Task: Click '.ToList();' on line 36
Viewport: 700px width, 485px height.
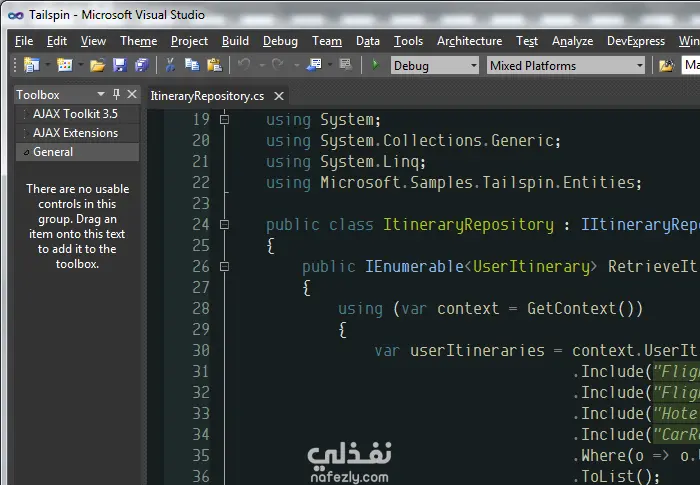Action: pyautogui.click(x=616, y=477)
